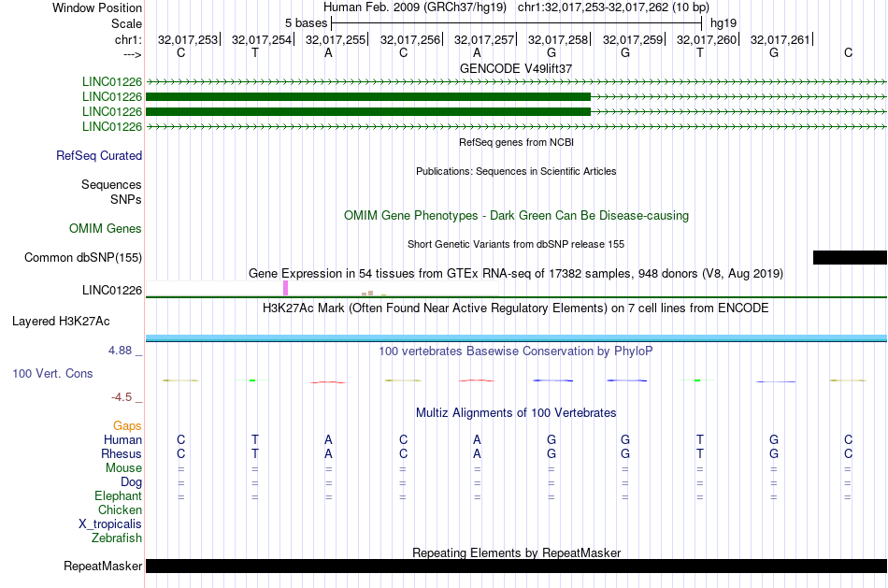Click the Scale label
The image size is (888, 588).
click(127, 23)
